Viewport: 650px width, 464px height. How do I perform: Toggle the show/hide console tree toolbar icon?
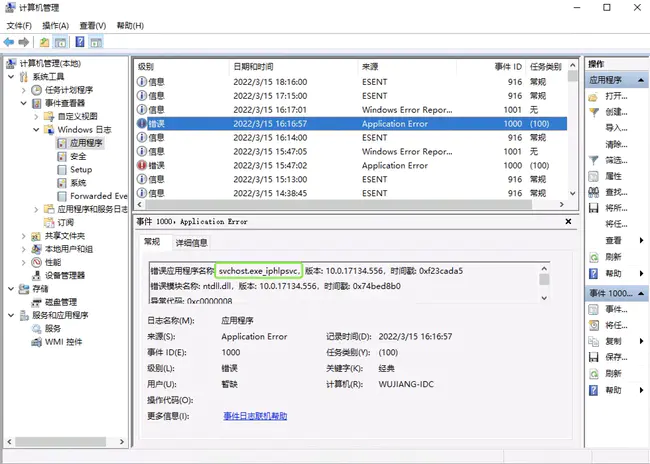click(x=60, y=42)
